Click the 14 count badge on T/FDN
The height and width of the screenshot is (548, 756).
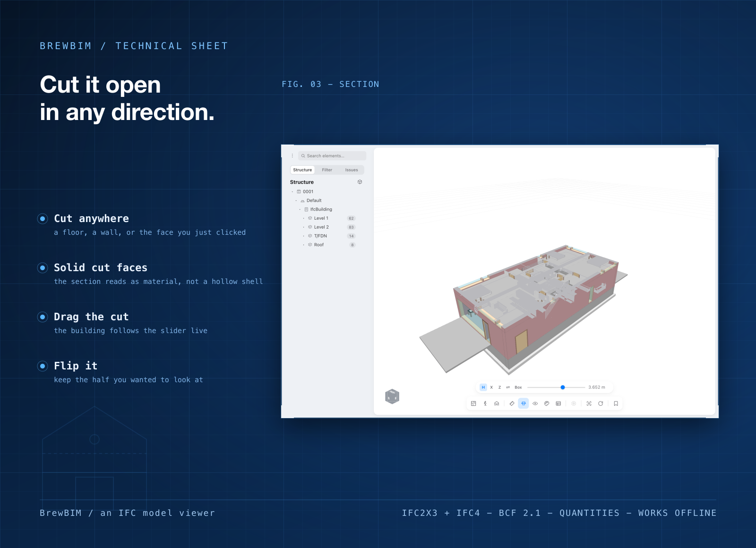tap(351, 236)
